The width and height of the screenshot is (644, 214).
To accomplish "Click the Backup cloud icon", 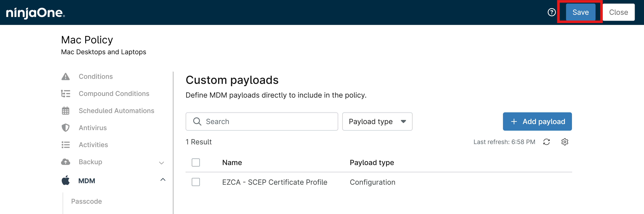I will (65, 162).
